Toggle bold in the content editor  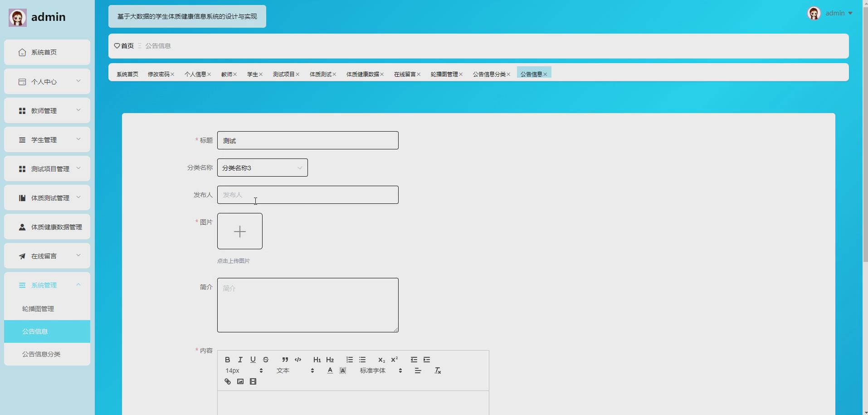[228, 360]
